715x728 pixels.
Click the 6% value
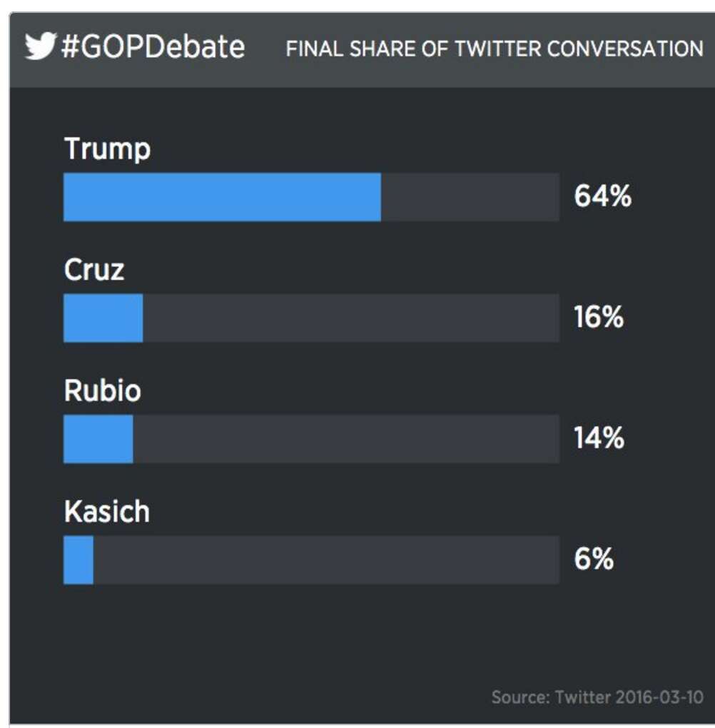(594, 560)
